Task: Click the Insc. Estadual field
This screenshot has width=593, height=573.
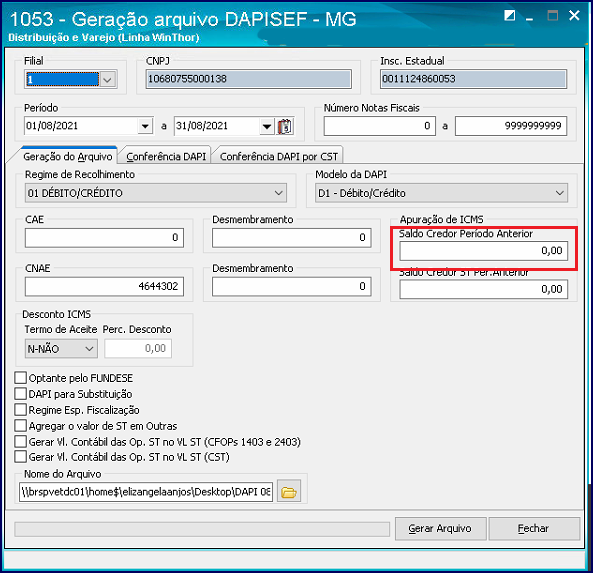Action: point(473,79)
